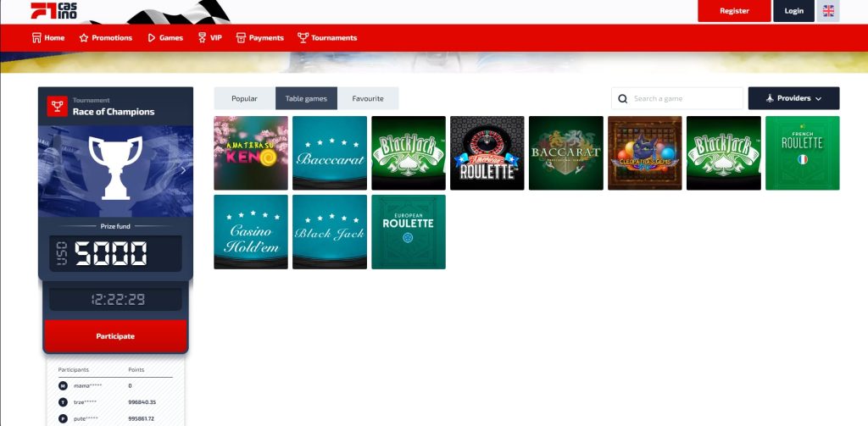The width and height of the screenshot is (868, 426).
Task: Open the European Roulette game tile
Action: pyautogui.click(x=409, y=232)
